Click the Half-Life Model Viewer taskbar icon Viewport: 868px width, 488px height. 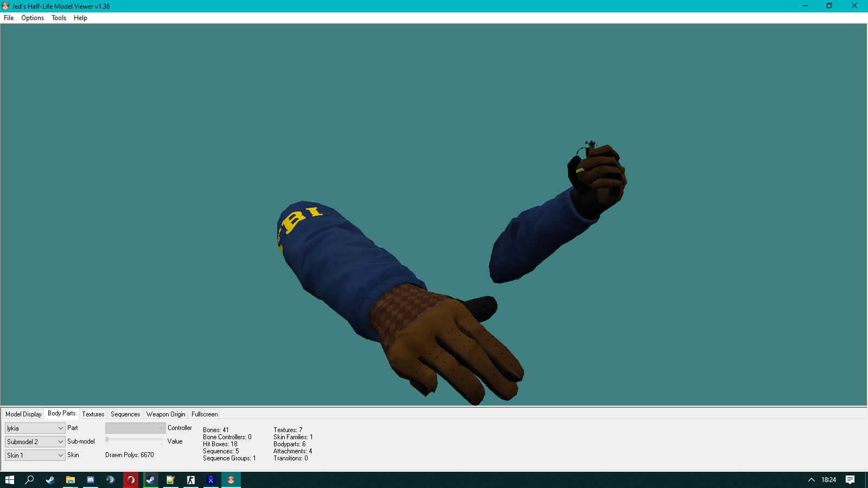click(x=231, y=480)
